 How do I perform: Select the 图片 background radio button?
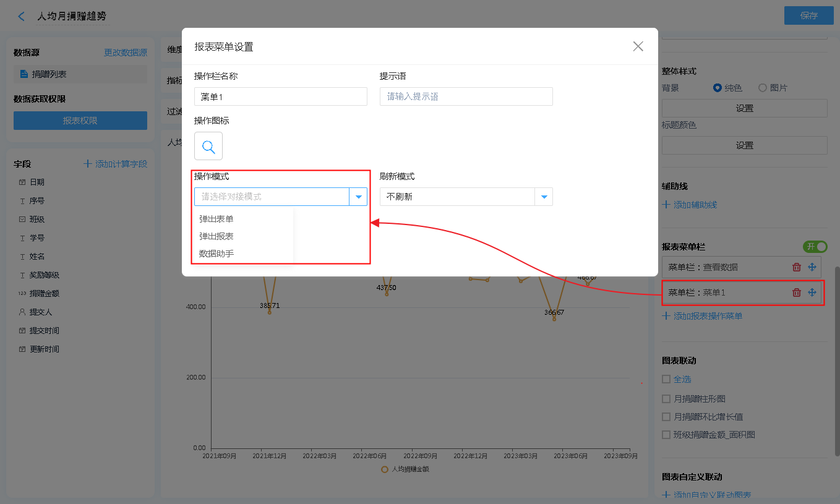pyautogui.click(x=763, y=88)
